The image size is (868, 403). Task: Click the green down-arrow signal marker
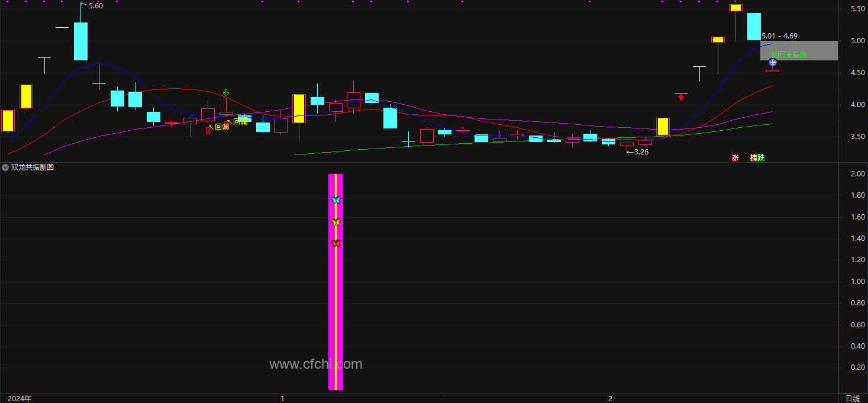(x=226, y=93)
